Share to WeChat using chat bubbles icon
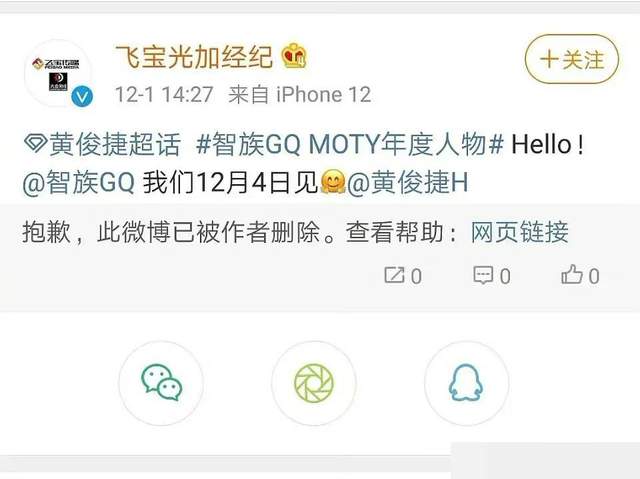The height and width of the screenshot is (479, 640). point(161,383)
